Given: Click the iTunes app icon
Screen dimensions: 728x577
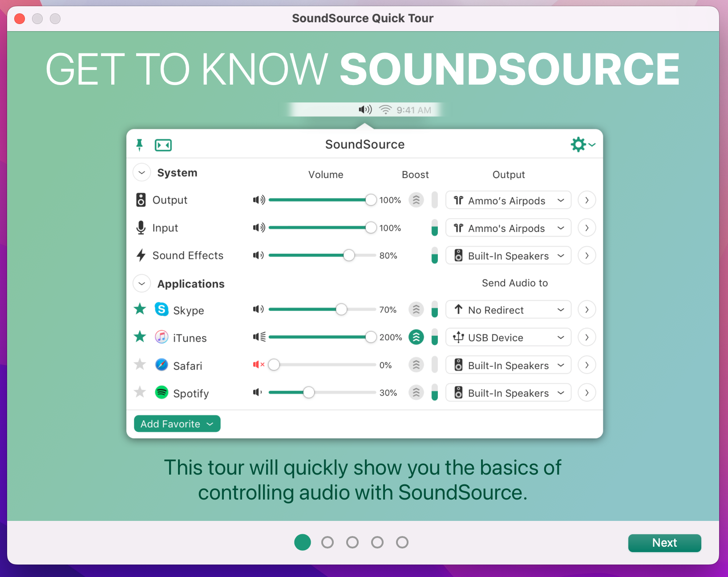Looking at the screenshot, I should [x=162, y=337].
